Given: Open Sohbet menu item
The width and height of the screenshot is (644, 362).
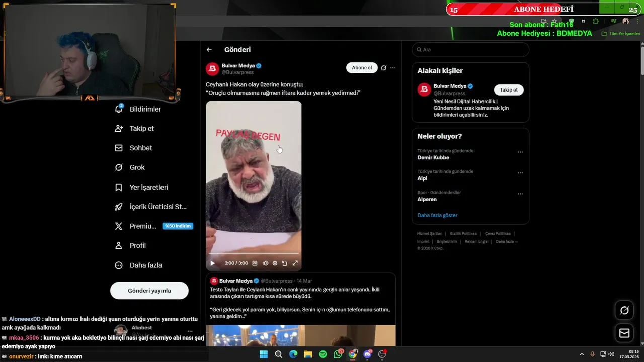Looking at the screenshot, I should [x=141, y=148].
